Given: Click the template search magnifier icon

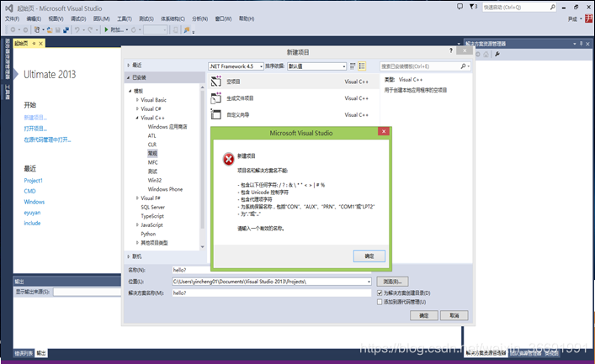Looking at the screenshot, I should [x=463, y=66].
